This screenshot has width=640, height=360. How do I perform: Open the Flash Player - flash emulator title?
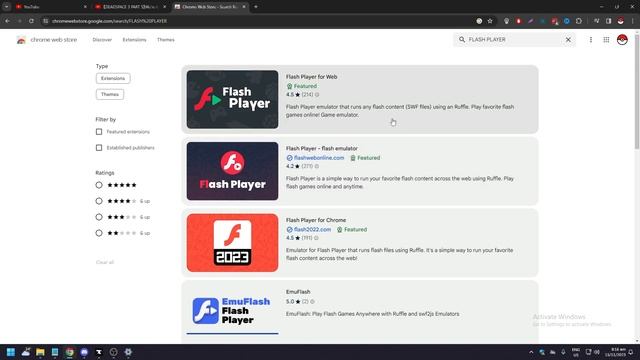(322, 148)
